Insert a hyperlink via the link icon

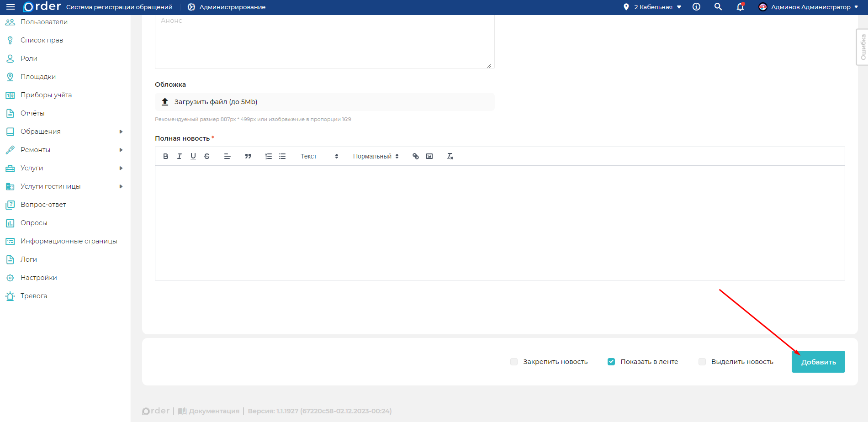coord(416,156)
